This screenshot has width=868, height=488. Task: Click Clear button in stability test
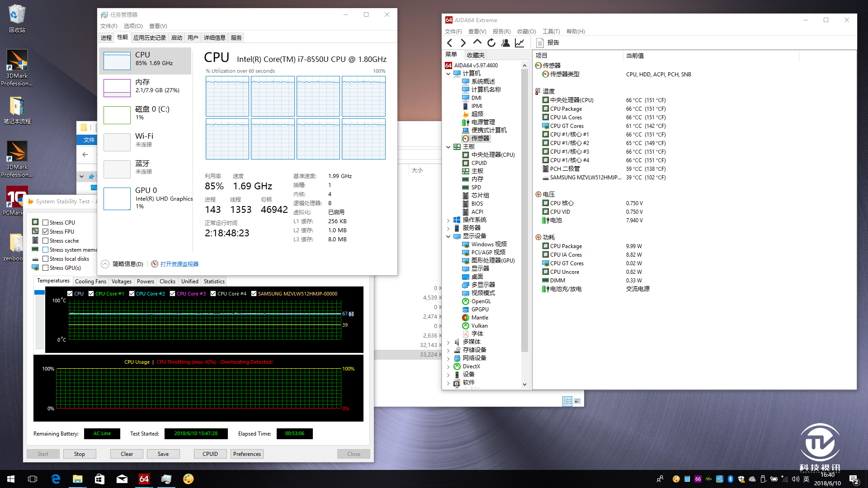click(127, 454)
